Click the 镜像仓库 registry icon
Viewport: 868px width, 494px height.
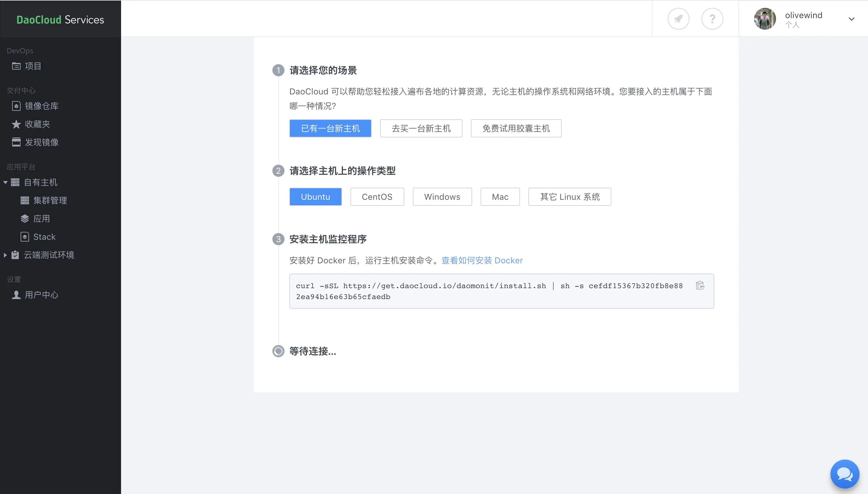(16, 106)
